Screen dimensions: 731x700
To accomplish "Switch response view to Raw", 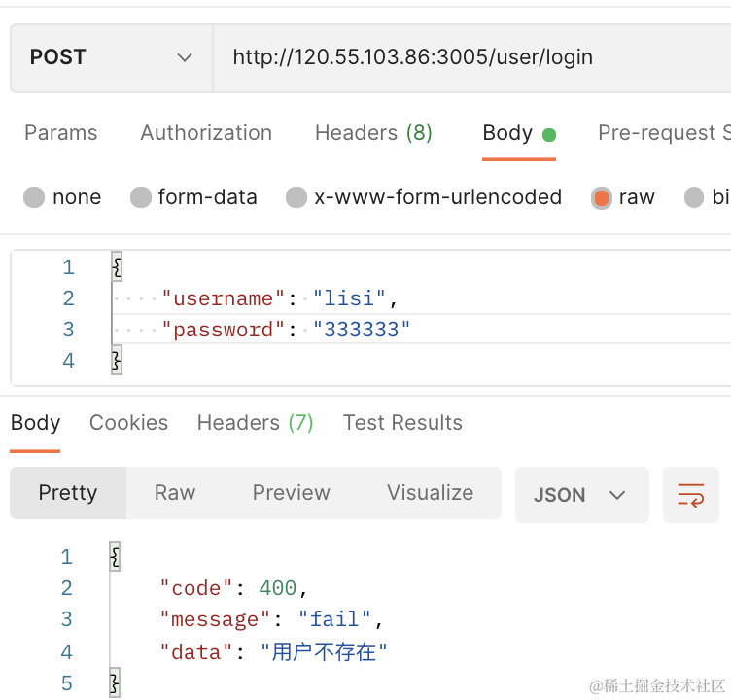I will pos(175,493).
